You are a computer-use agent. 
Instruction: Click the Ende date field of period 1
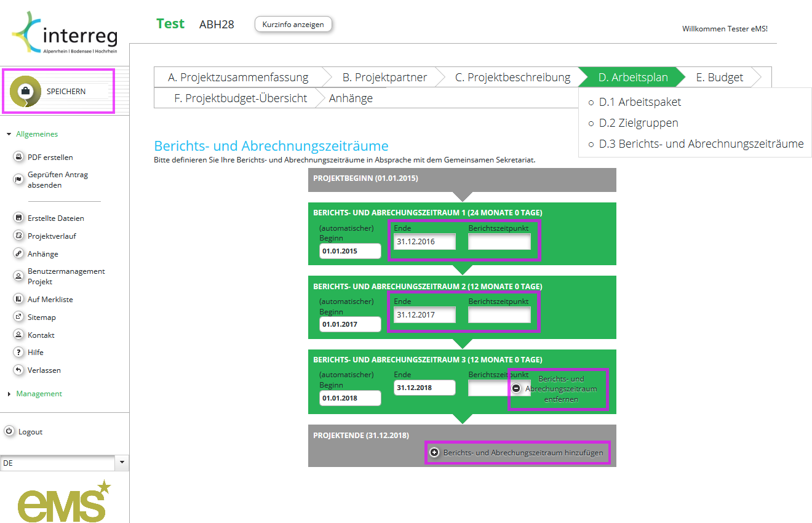[x=424, y=242]
